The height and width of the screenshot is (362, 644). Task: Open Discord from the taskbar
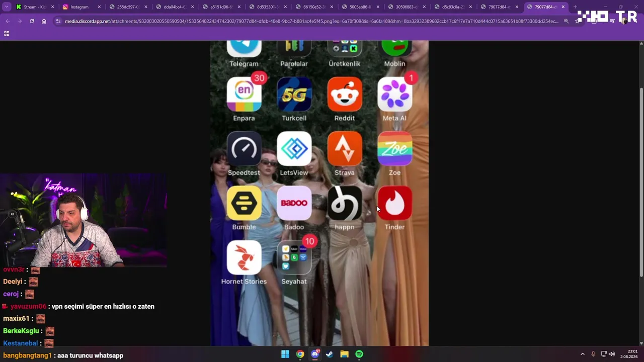(315, 354)
